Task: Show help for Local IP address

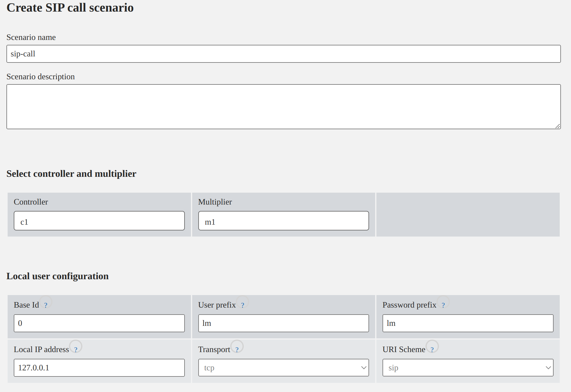Action: coord(76,350)
